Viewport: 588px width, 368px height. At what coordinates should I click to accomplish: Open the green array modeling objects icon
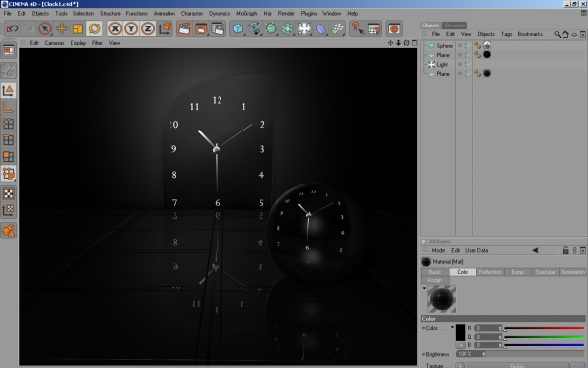pos(287,28)
